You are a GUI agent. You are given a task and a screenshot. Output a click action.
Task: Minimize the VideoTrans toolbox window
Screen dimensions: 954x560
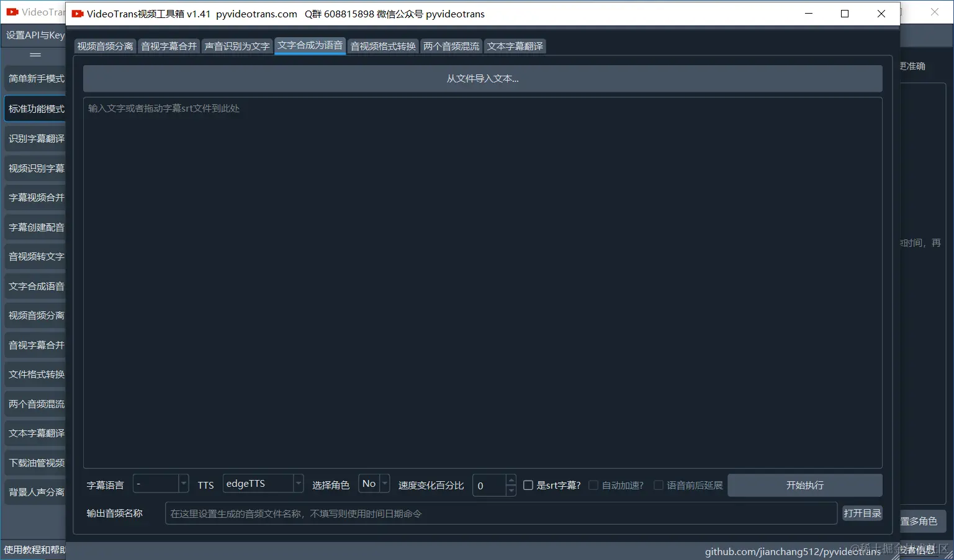(x=808, y=14)
